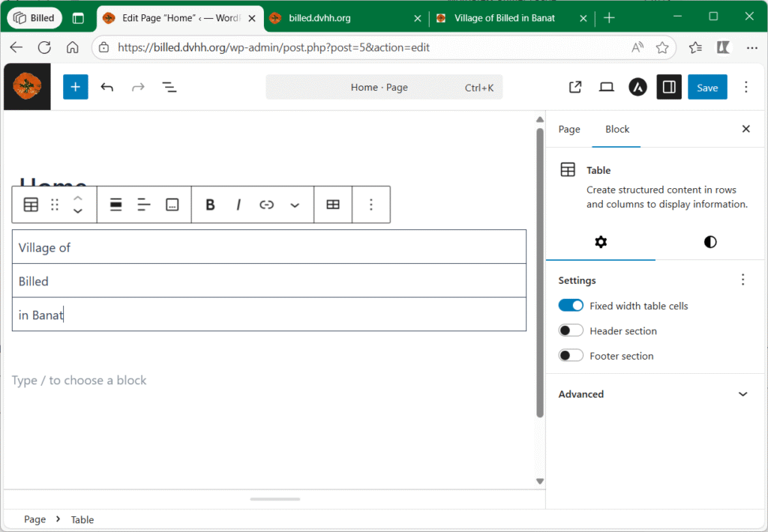View the page in new tab
Image resolution: width=768 pixels, height=532 pixels.
575,88
